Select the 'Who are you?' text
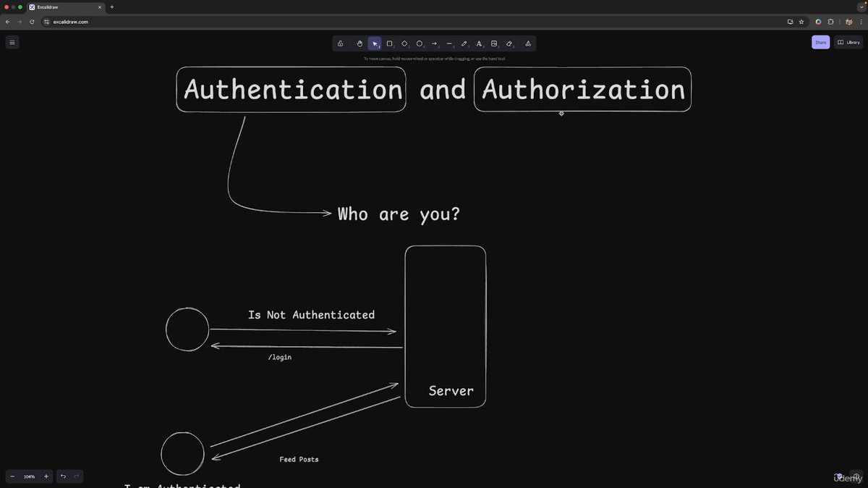The height and width of the screenshot is (488, 868). tap(399, 214)
